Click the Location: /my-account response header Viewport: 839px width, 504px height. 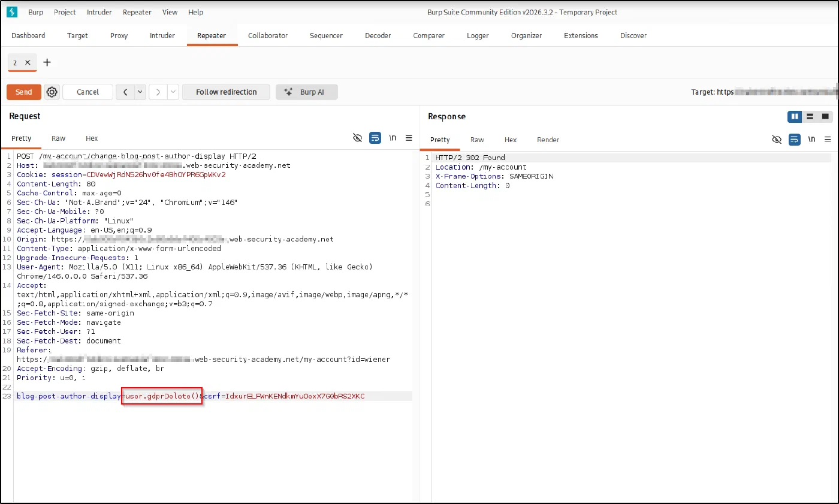[x=481, y=167]
